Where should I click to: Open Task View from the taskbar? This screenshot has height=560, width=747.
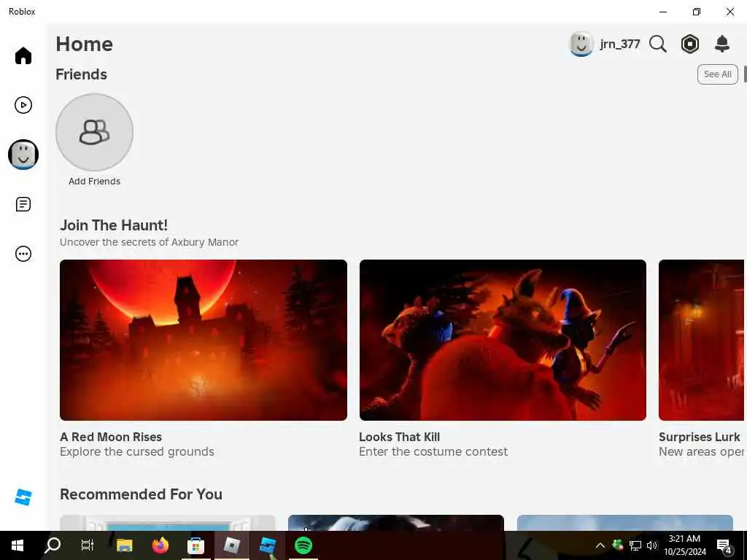88,545
